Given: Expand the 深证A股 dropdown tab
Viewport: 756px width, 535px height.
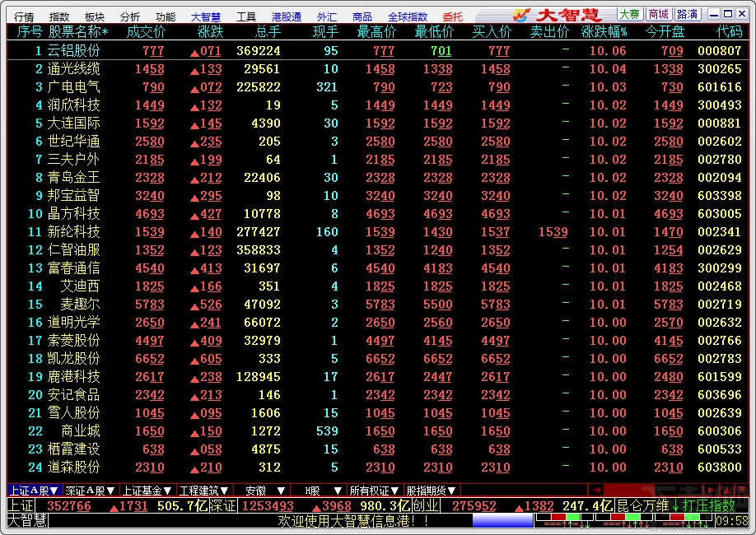Looking at the screenshot, I should [90, 491].
